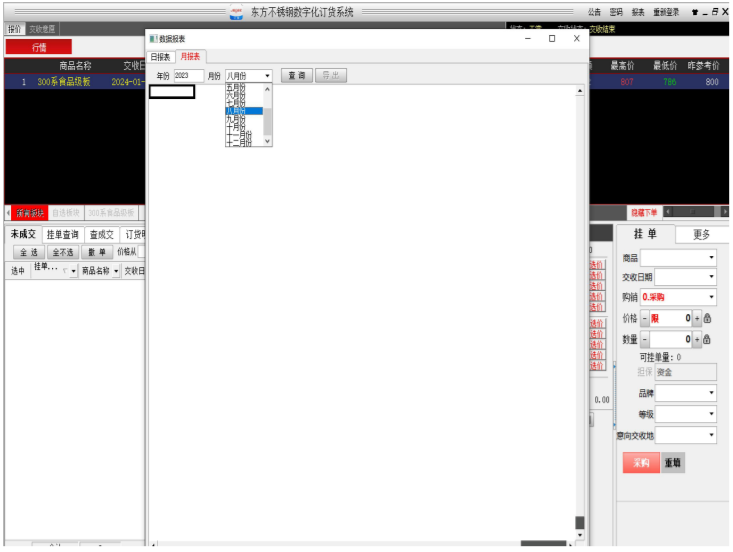Switch to the 更多 tab

701,234
